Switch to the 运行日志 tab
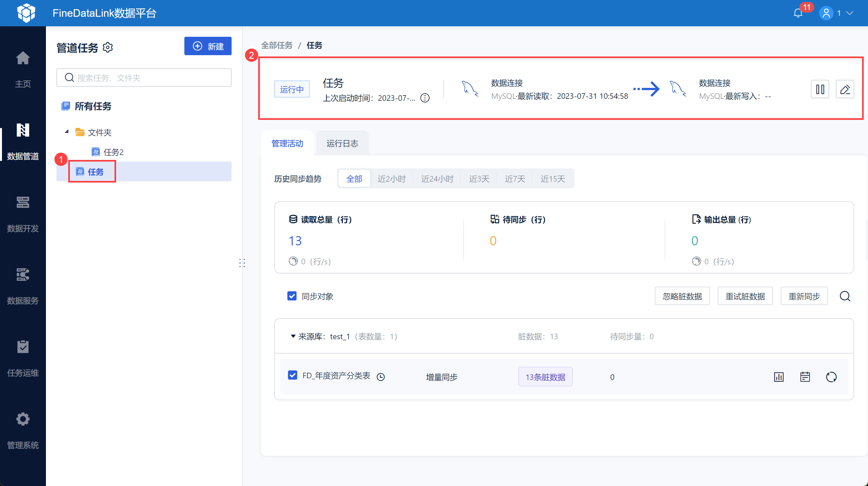Image resolution: width=868 pixels, height=486 pixels. [342, 144]
